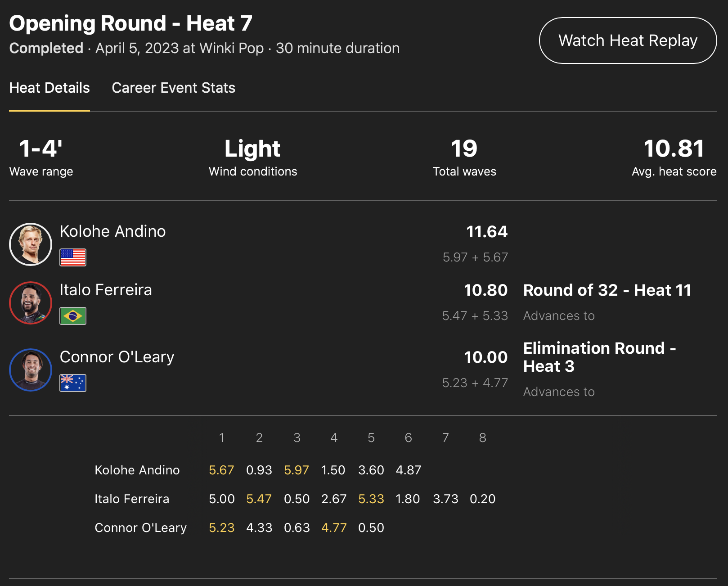Select Connor O'Leary's 4.77 wave score
The height and width of the screenshot is (586, 728).
pos(334,528)
